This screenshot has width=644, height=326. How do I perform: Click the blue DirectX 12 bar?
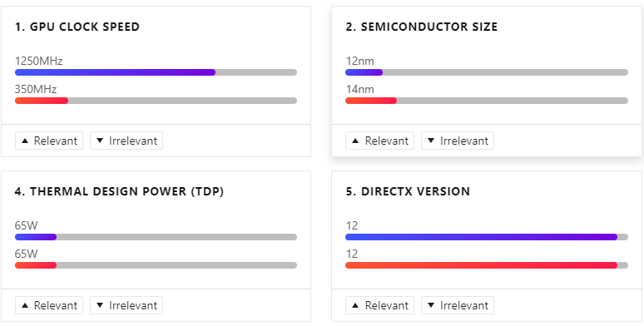click(482, 237)
